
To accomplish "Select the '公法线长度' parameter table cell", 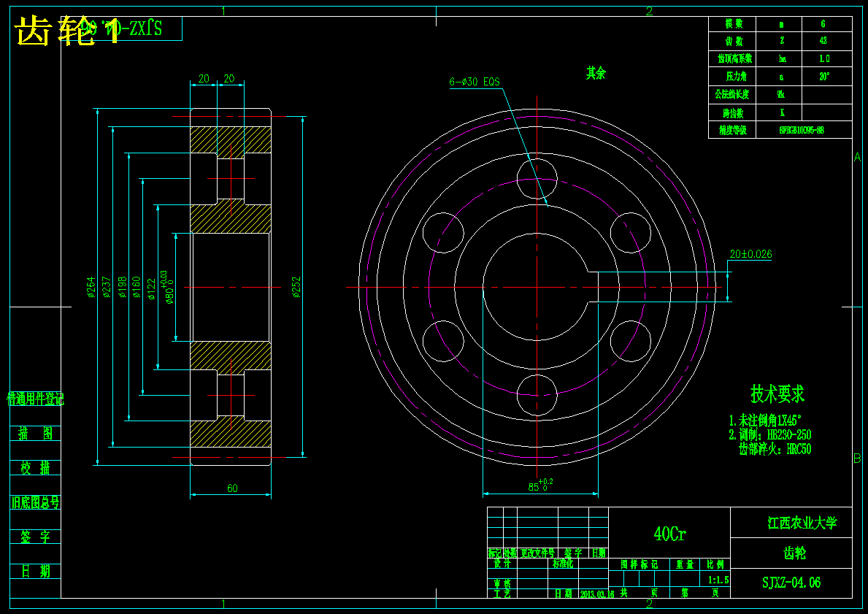I will pos(731,94).
